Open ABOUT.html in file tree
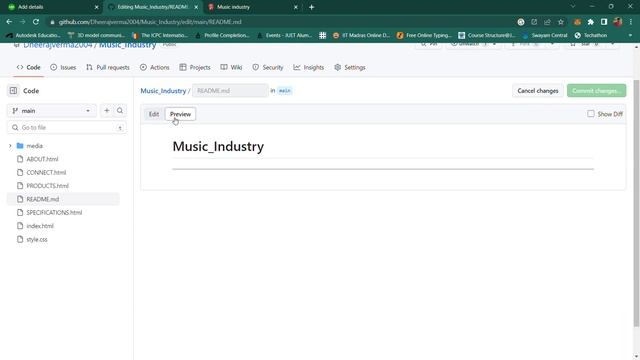Screen dimensions: 640x360 (42, 159)
